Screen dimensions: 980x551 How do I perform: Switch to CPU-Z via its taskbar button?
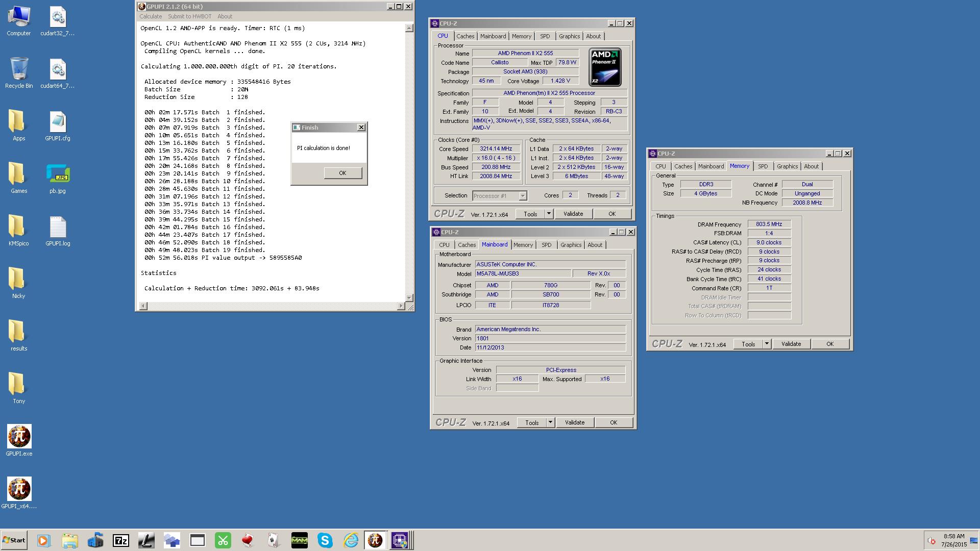point(400,540)
